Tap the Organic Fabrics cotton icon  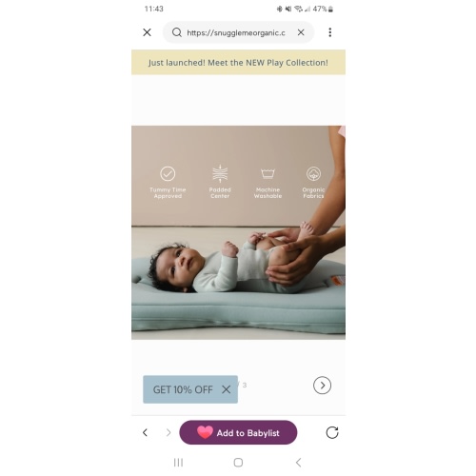313,173
